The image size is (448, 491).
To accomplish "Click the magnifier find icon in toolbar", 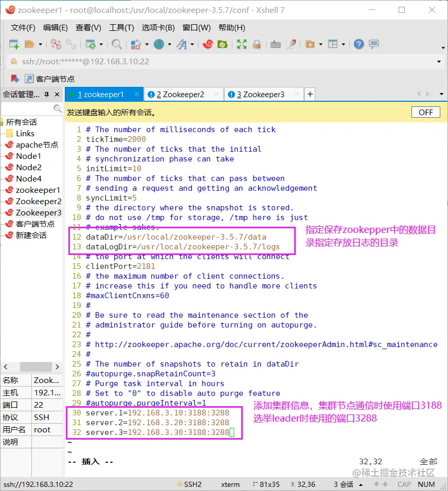I will coord(117,44).
